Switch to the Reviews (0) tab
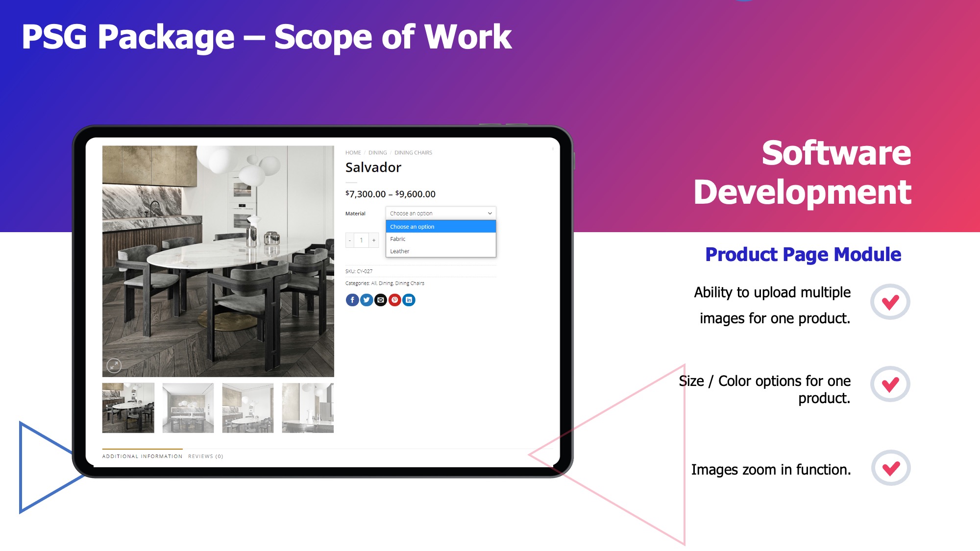Screen dimensions: 980x551 [x=206, y=456]
